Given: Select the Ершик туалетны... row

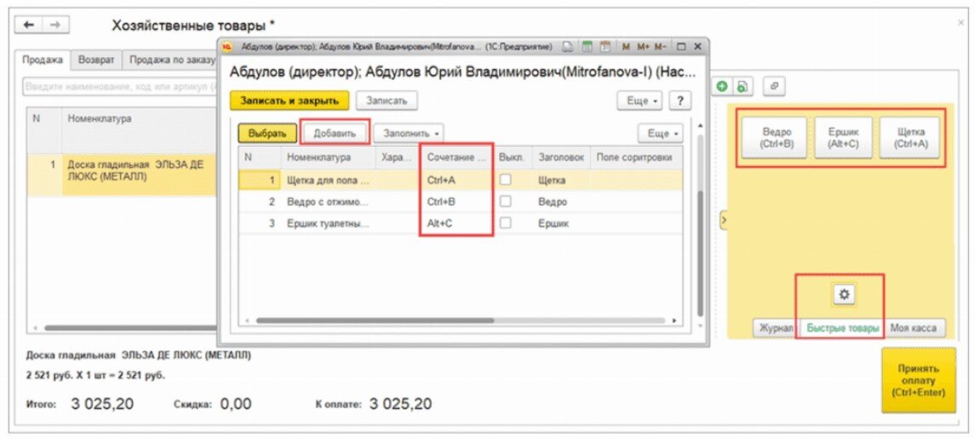Looking at the screenshot, I should coord(461,223).
